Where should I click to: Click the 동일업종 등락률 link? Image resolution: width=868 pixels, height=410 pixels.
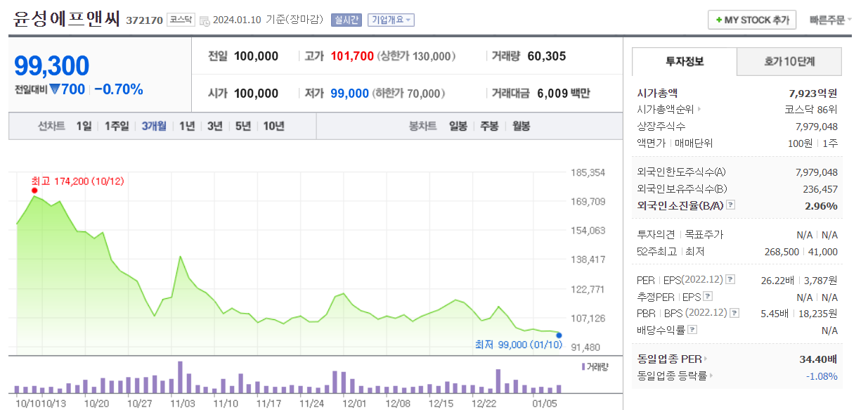point(671,376)
